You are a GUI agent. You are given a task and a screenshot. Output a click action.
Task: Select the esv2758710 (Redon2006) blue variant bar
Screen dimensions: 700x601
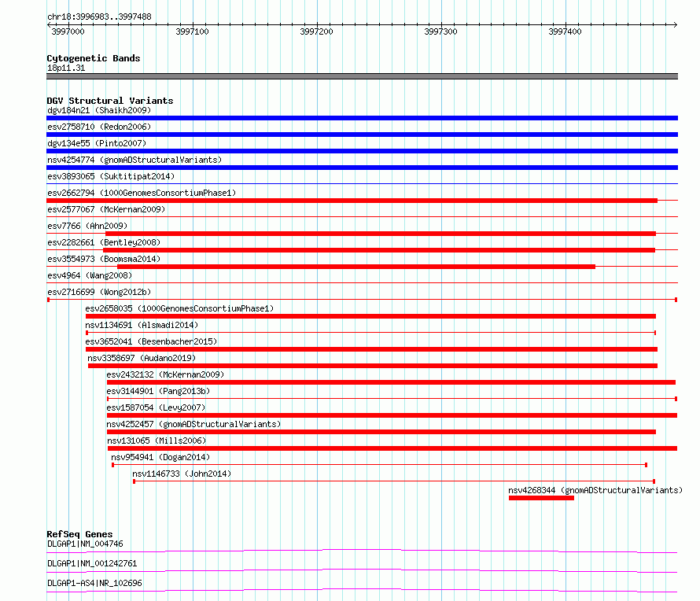(x=362, y=135)
